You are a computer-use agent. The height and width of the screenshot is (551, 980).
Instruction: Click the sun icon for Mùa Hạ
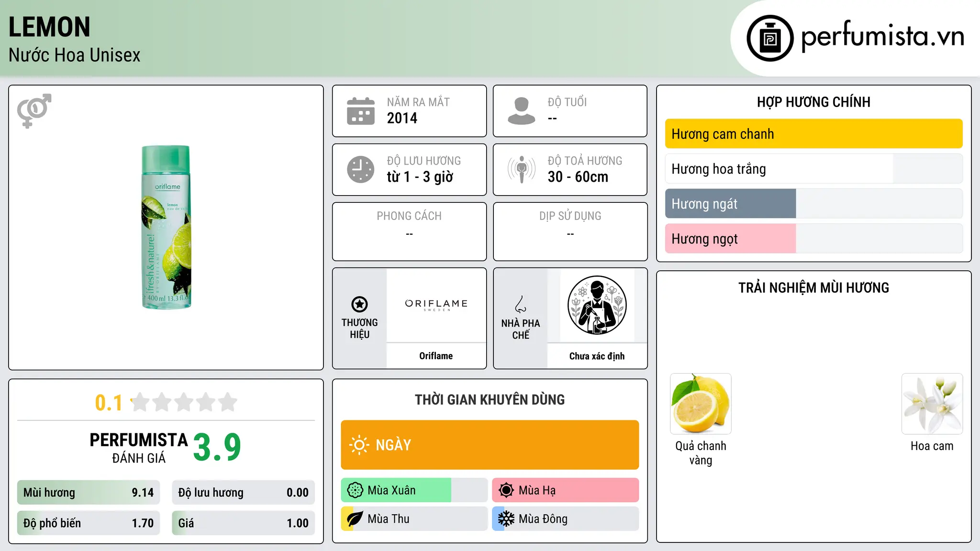(x=506, y=490)
